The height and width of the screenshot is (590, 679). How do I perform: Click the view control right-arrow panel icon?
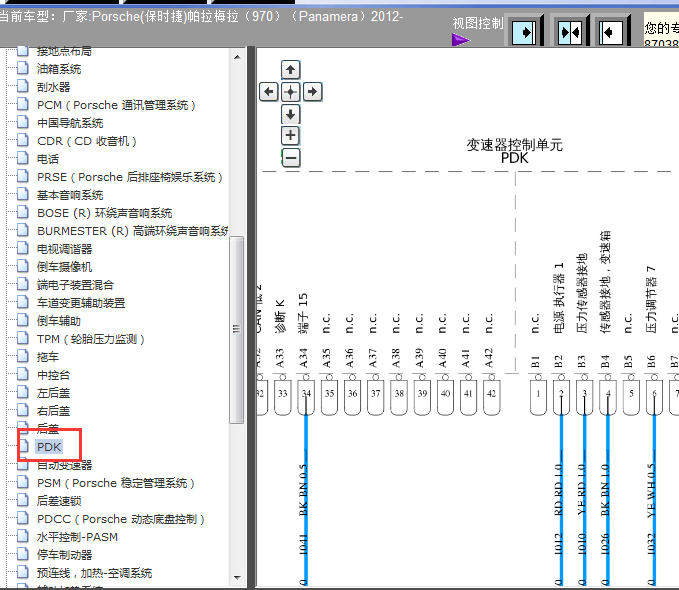(x=524, y=32)
